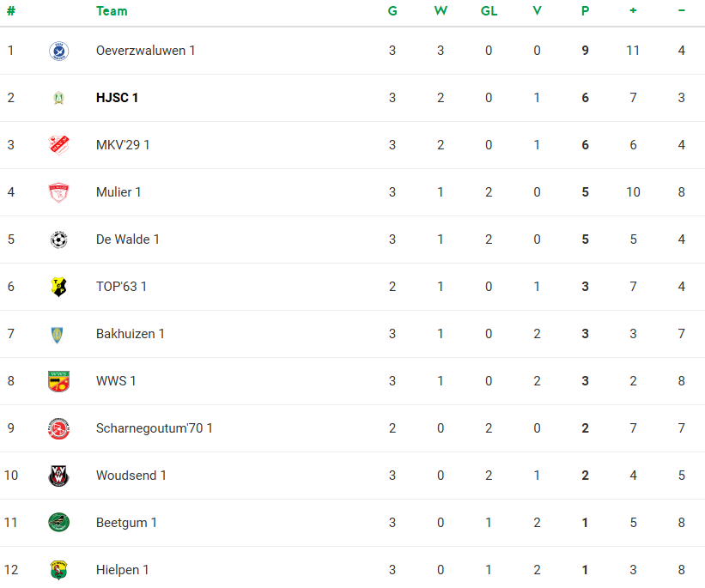Viewport: 705px width, 588px height.
Task: Open the Woudsend 1 team link
Action: [131, 476]
